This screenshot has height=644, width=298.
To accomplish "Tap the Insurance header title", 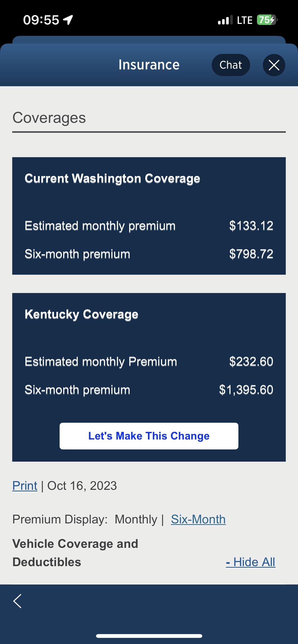I will pyautogui.click(x=149, y=65).
